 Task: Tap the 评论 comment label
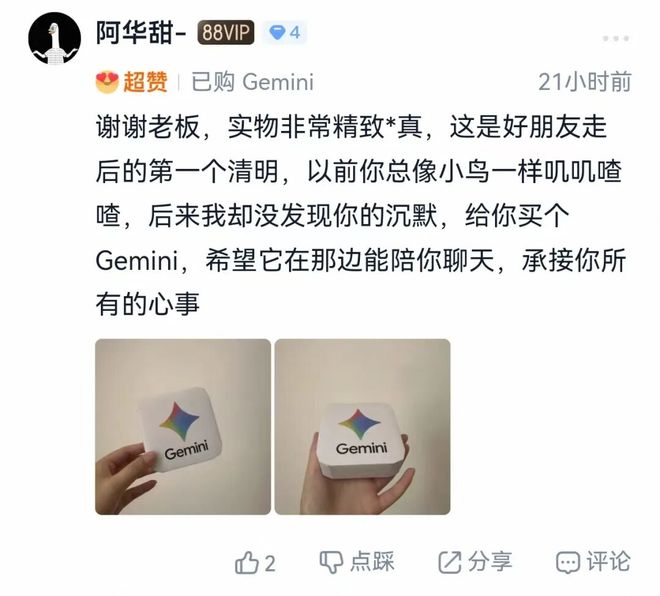point(608,562)
